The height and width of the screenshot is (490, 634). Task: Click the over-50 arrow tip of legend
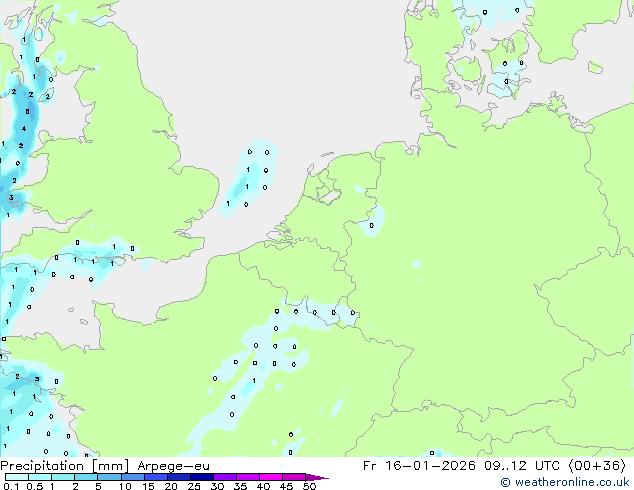(x=317, y=477)
